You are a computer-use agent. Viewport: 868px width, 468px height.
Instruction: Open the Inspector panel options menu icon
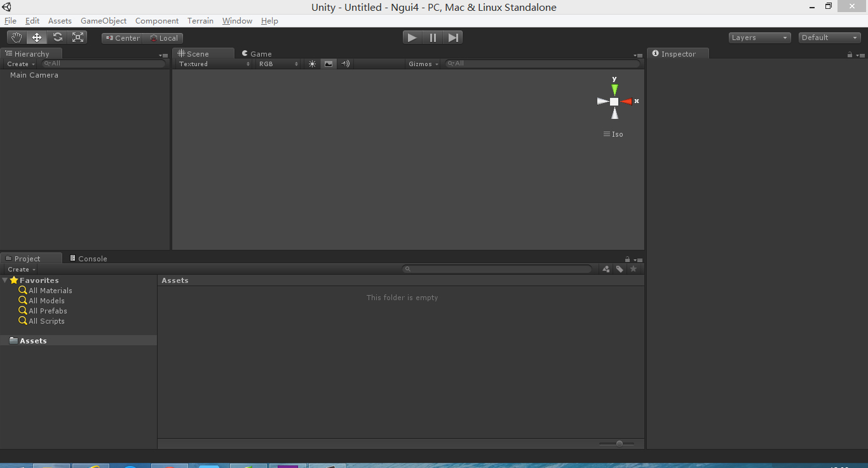(860, 55)
